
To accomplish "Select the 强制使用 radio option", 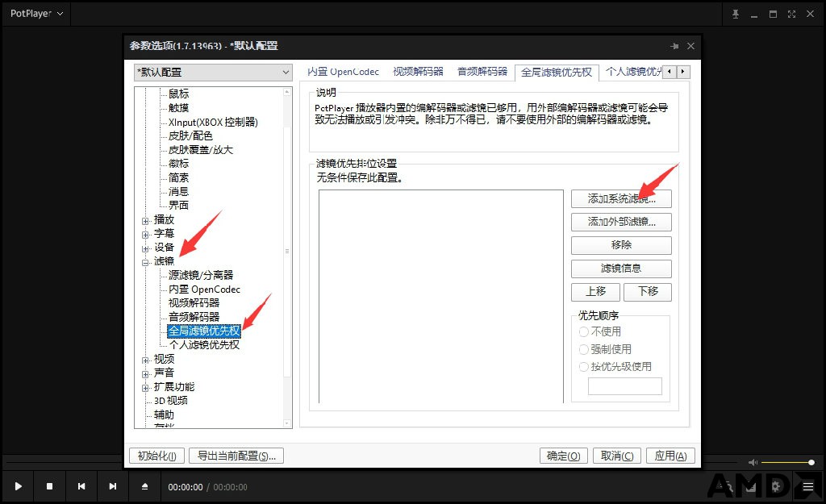I will [x=584, y=349].
